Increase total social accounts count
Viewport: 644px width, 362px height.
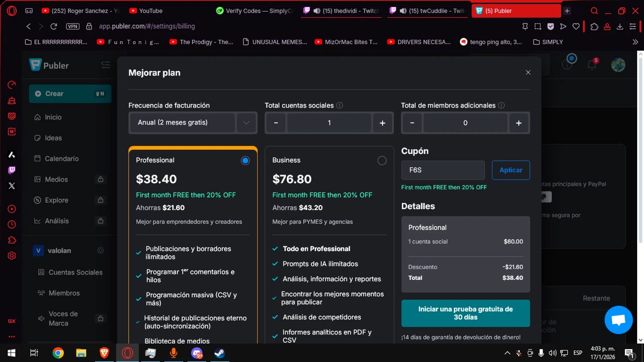pyautogui.click(x=383, y=123)
